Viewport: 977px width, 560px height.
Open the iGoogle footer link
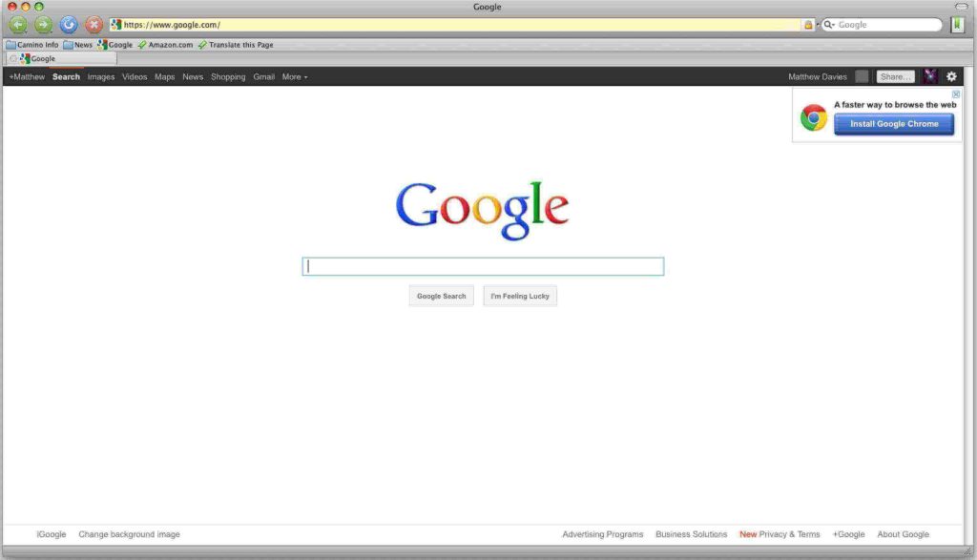pyautogui.click(x=52, y=534)
